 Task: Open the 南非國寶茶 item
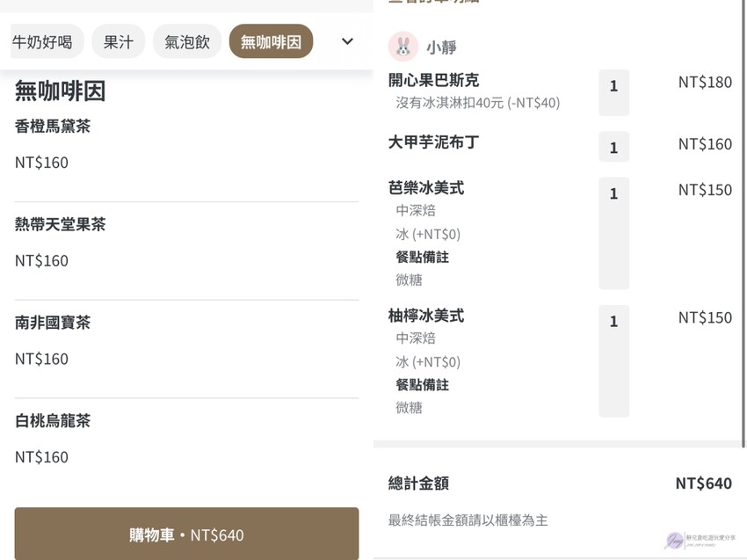52,324
